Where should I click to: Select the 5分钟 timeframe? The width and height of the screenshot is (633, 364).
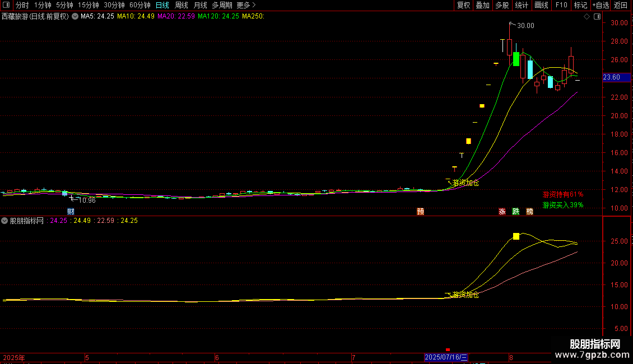(x=64, y=5)
